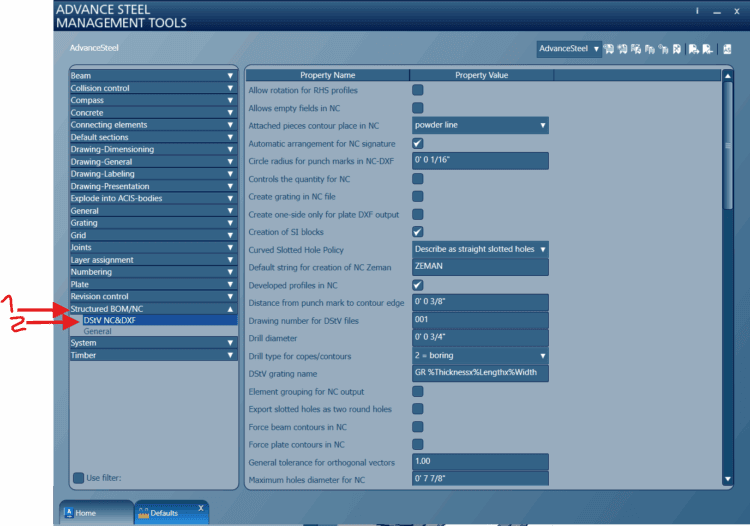
Task: Expand the Numbering category
Action: pos(154,272)
